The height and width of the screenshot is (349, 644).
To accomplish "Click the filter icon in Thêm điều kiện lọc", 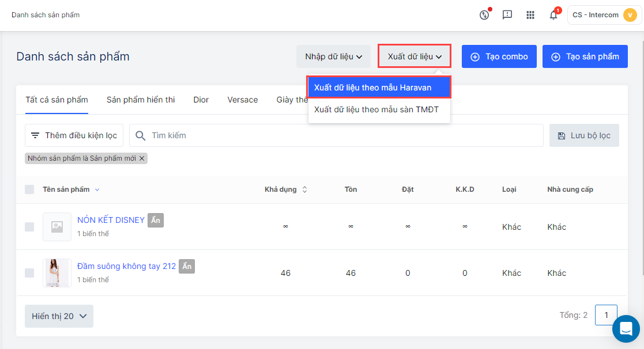I will coord(35,135).
